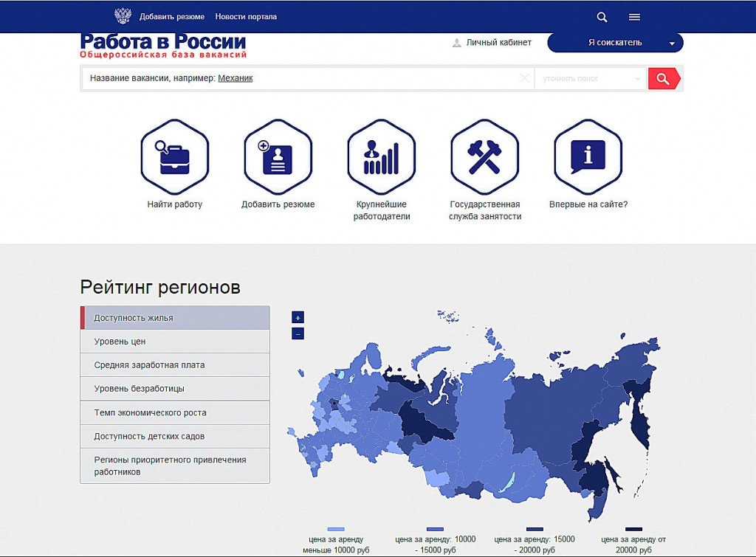Click the 'Найти работу' label

tap(174, 204)
